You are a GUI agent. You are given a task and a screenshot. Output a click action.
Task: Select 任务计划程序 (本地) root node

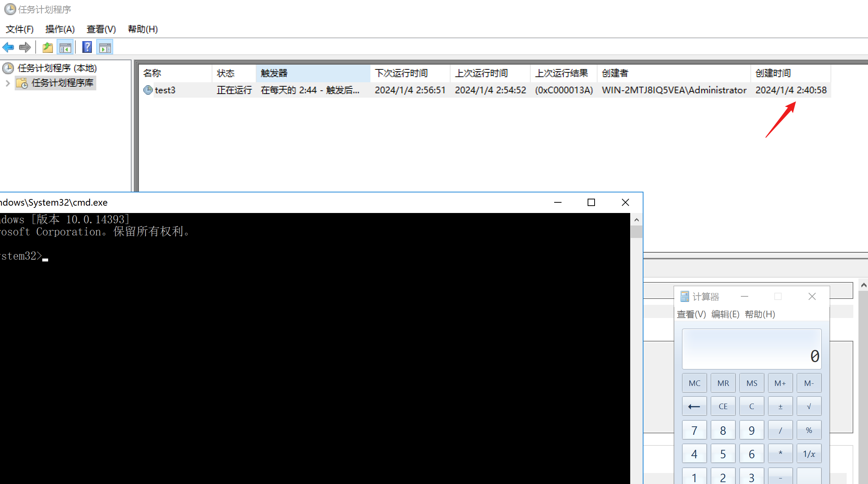tap(57, 68)
